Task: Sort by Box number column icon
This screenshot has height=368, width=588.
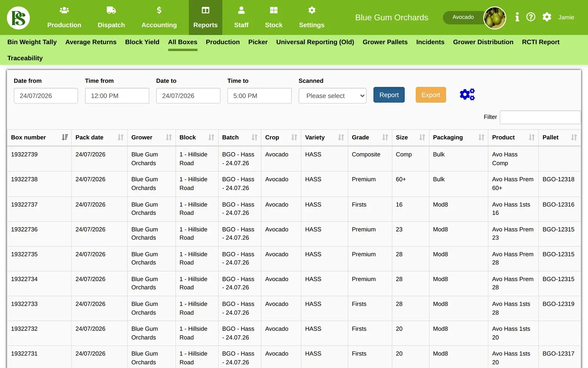Action: click(x=65, y=137)
